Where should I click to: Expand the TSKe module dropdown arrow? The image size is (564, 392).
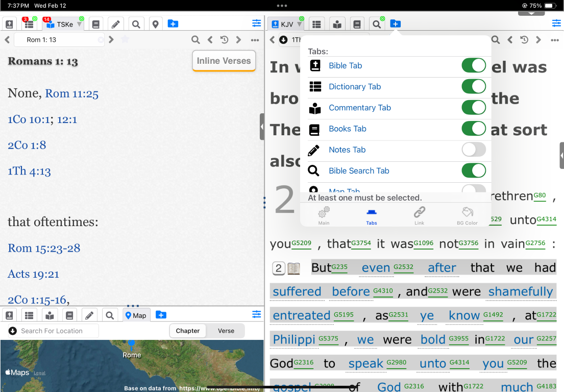(79, 24)
